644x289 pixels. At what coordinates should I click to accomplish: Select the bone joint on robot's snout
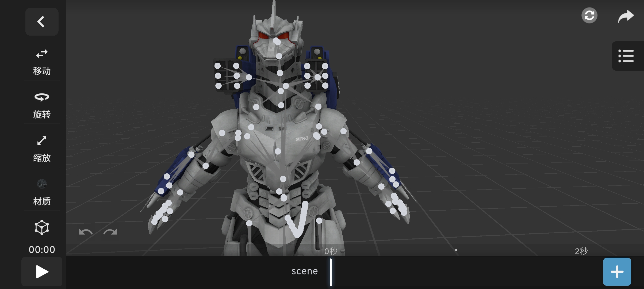click(279, 56)
